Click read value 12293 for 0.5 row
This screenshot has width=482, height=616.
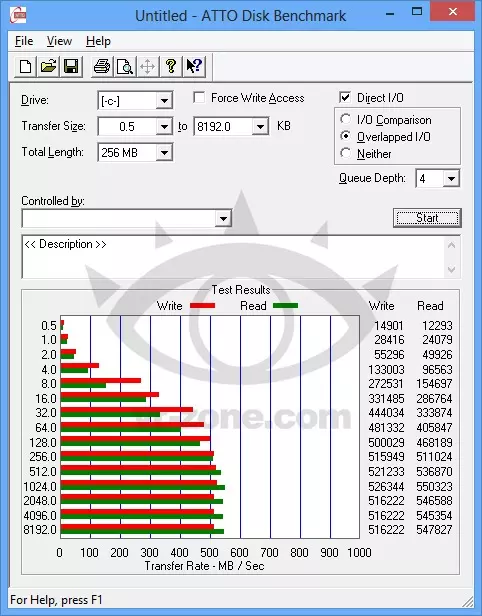tap(437, 326)
